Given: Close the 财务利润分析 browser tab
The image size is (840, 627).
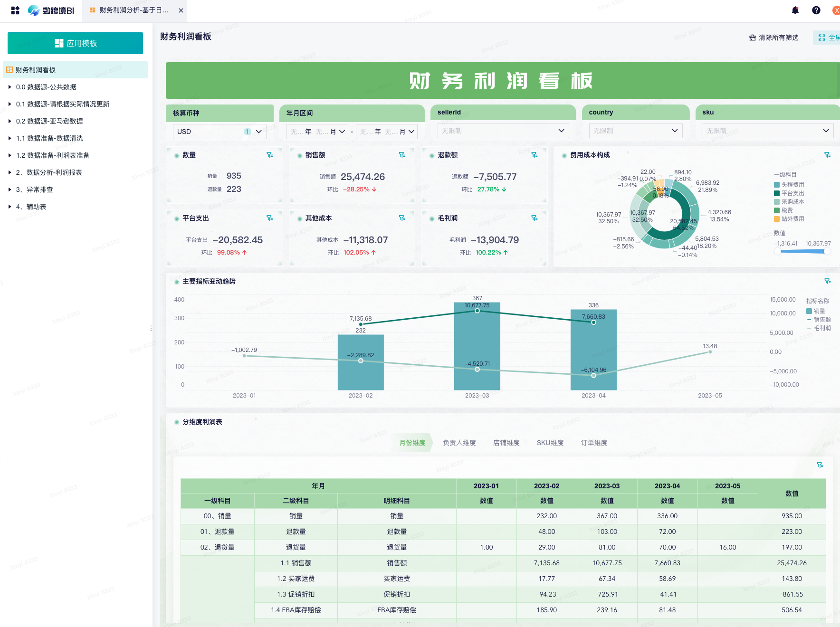Looking at the screenshot, I should 181,10.
